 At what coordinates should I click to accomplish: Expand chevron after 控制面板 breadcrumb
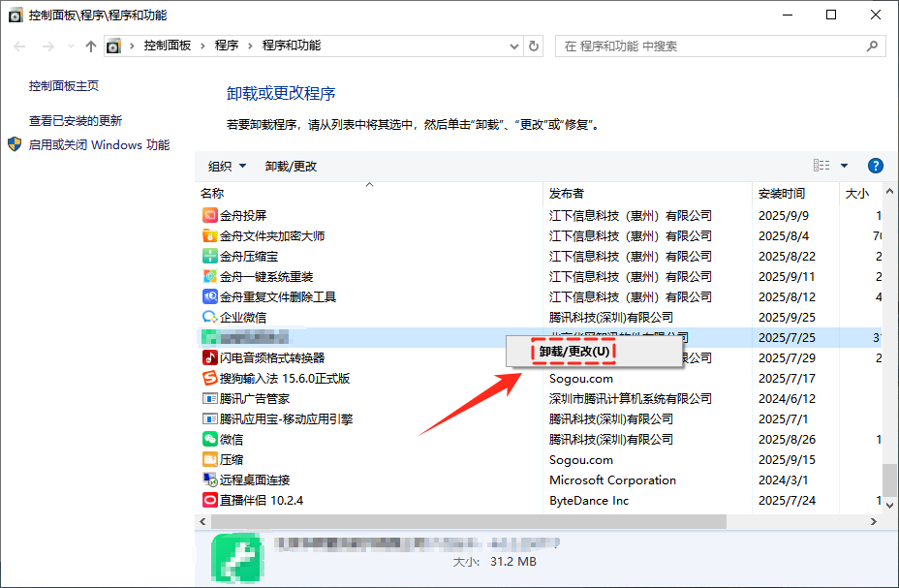[202, 46]
